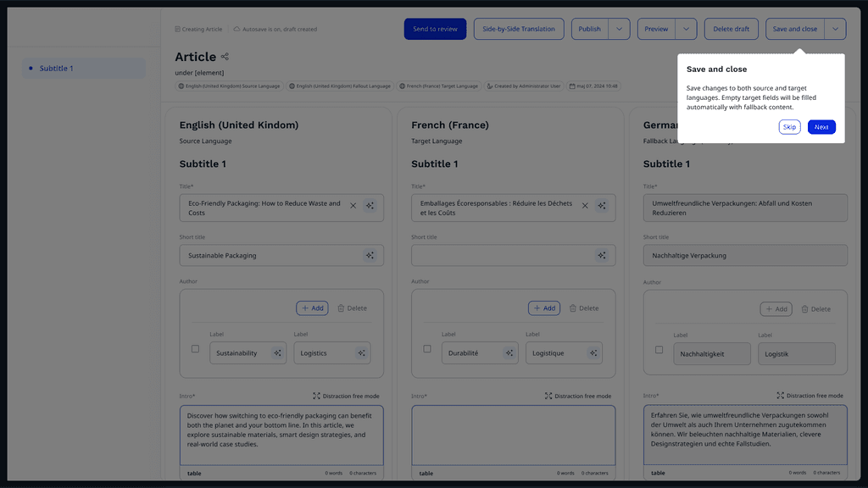
Task: Click Next in the Save and close tooltip
Action: [x=821, y=127]
